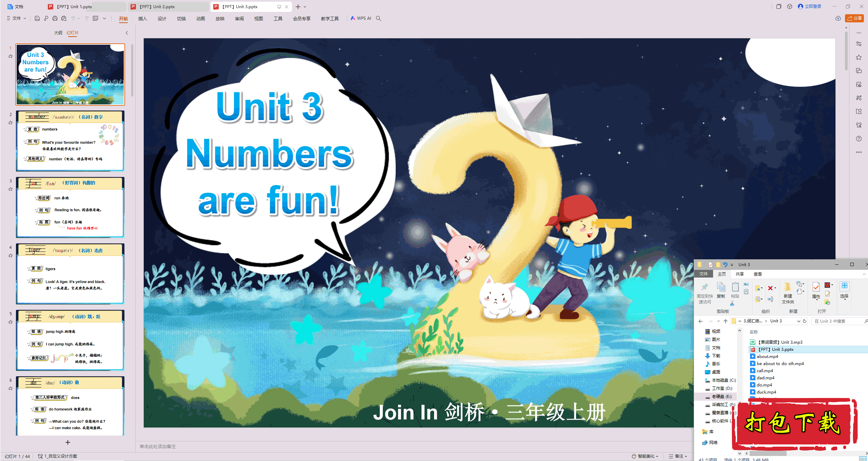Open the settings sliders icon in right sidebar
This screenshot has height=461, width=868.
click(x=859, y=44)
